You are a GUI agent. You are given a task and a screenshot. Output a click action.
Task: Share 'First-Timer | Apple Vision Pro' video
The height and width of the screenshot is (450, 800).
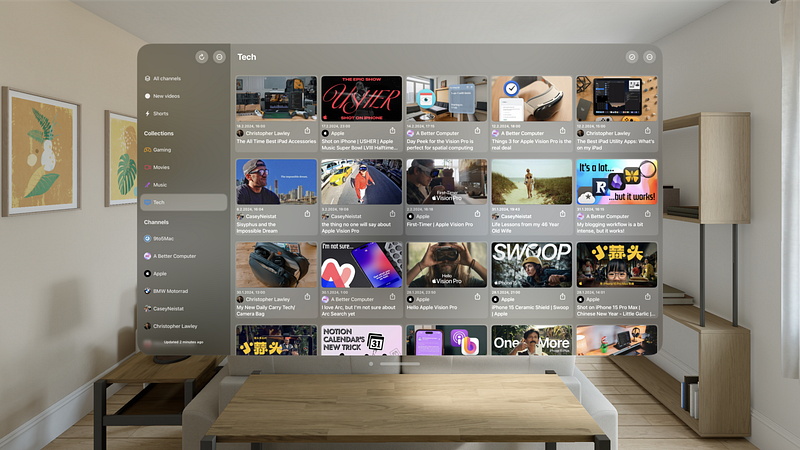pos(477,214)
